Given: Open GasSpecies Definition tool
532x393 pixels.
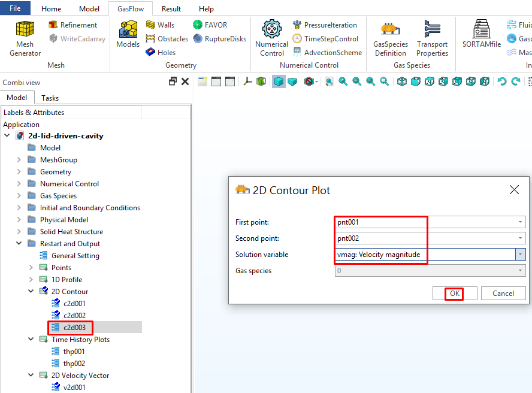Looking at the screenshot, I should point(390,38).
